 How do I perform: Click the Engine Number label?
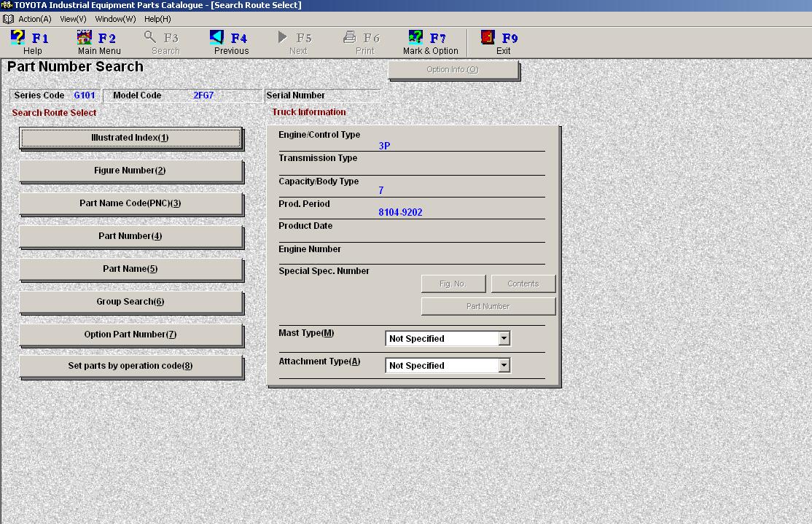pyautogui.click(x=310, y=249)
